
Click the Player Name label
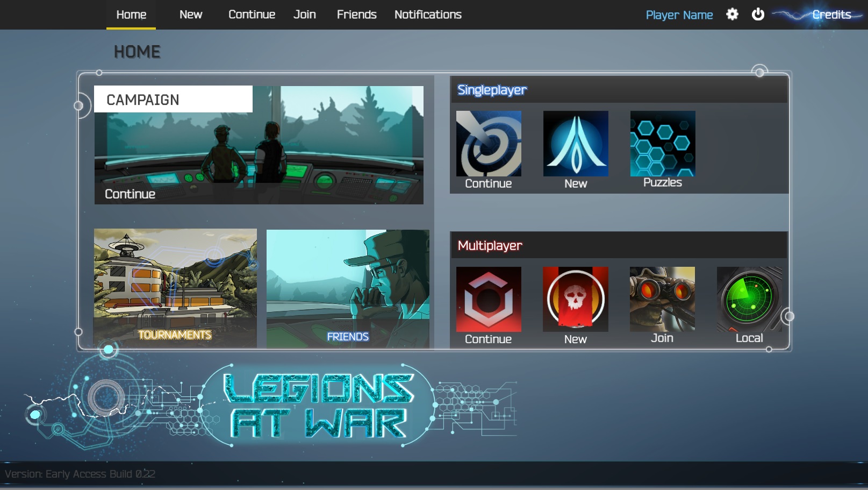pos(679,15)
